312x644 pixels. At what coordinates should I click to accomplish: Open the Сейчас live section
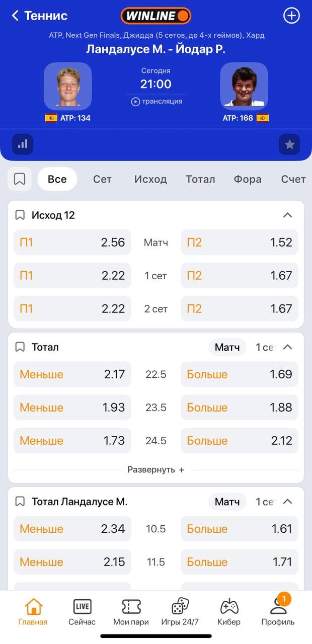pyautogui.click(x=82, y=611)
